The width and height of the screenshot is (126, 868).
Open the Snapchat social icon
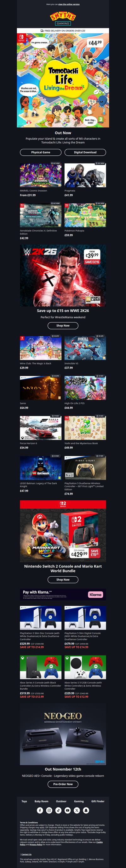(86, 810)
